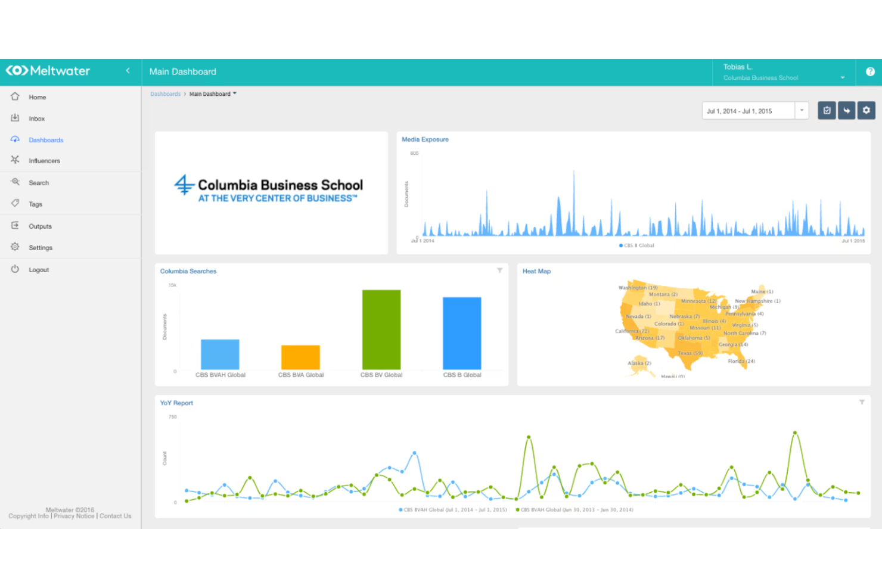Click the Logout label
The image size is (882, 588).
point(39,270)
